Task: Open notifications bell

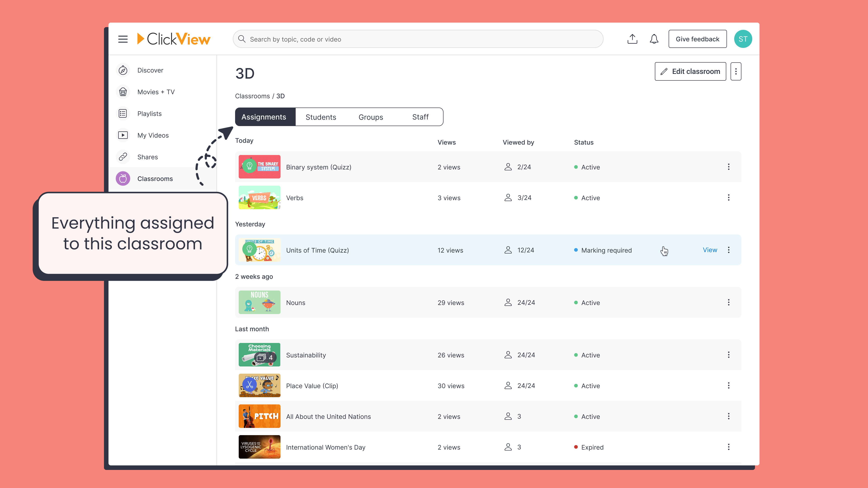Action: point(654,39)
